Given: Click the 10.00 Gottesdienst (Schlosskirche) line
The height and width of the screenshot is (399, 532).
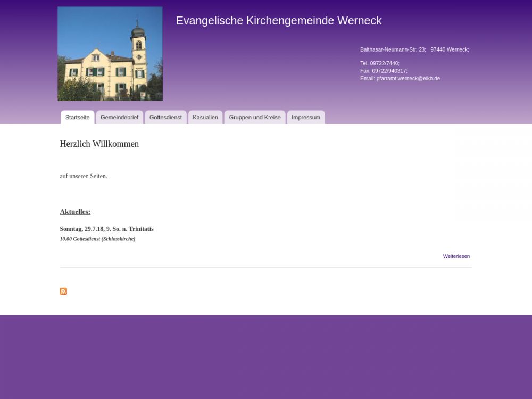Looking at the screenshot, I should point(97,239).
